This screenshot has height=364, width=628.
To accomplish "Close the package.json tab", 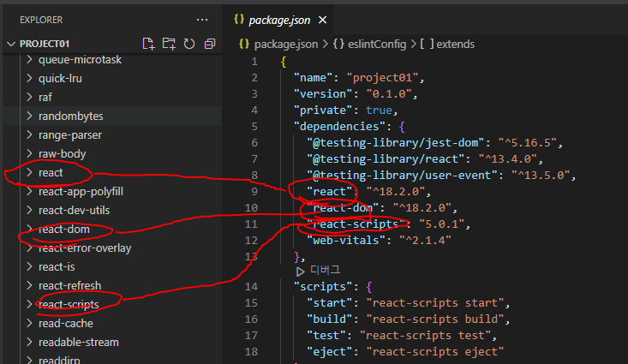I will 322,20.
